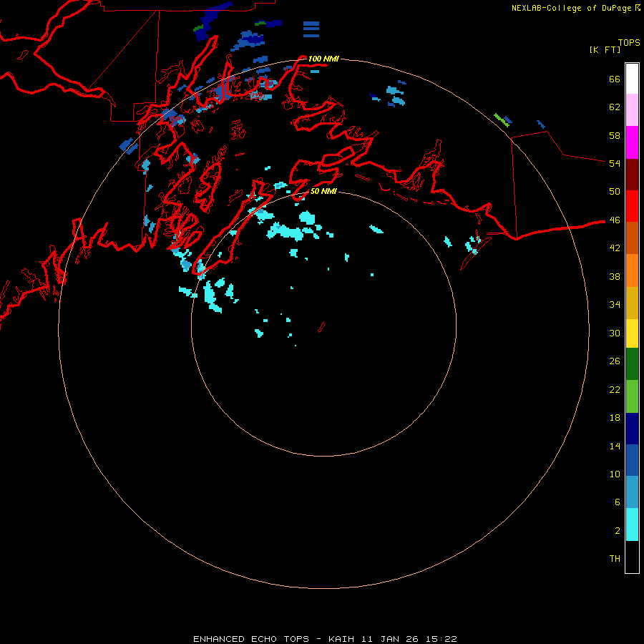Click the '58' legend value
Viewport: 644px width, 644px height.
[615, 135]
